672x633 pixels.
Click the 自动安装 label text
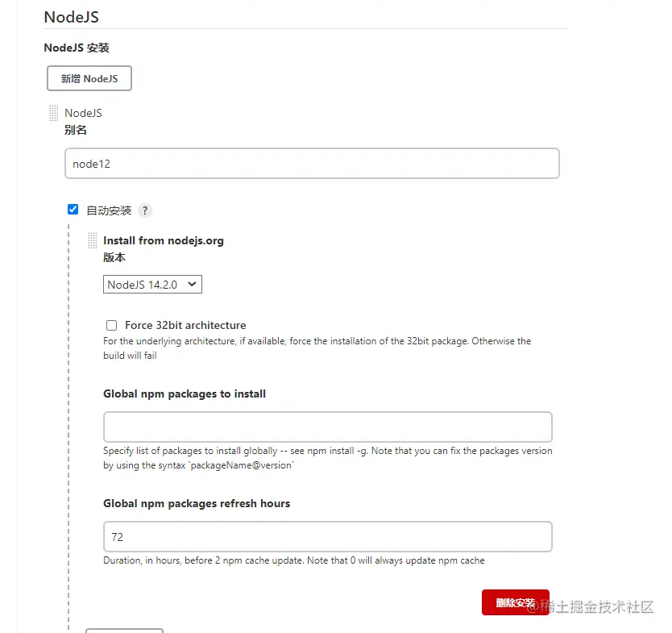click(109, 210)
